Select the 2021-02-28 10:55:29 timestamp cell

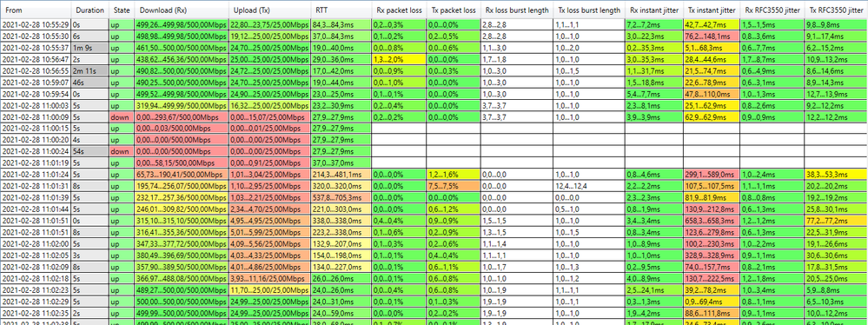[x=36, y=25]
